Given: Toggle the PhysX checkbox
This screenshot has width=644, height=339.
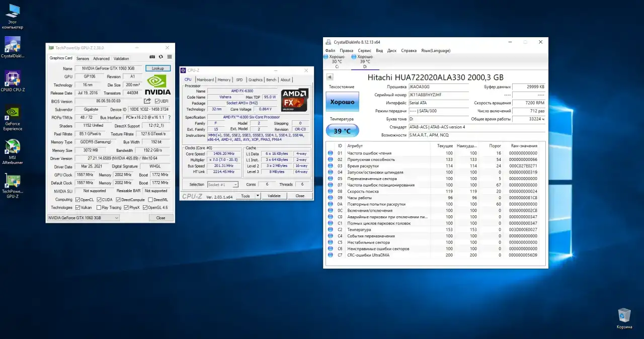Looking at the screenshot, I should point(126,207).
